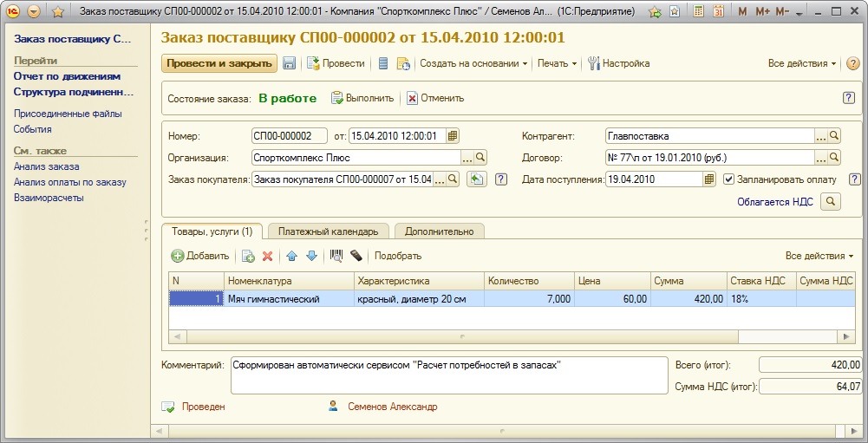The image size is (868, 443).
Task: Click the data collection terminal icon
Action: (x=356, y=255)
